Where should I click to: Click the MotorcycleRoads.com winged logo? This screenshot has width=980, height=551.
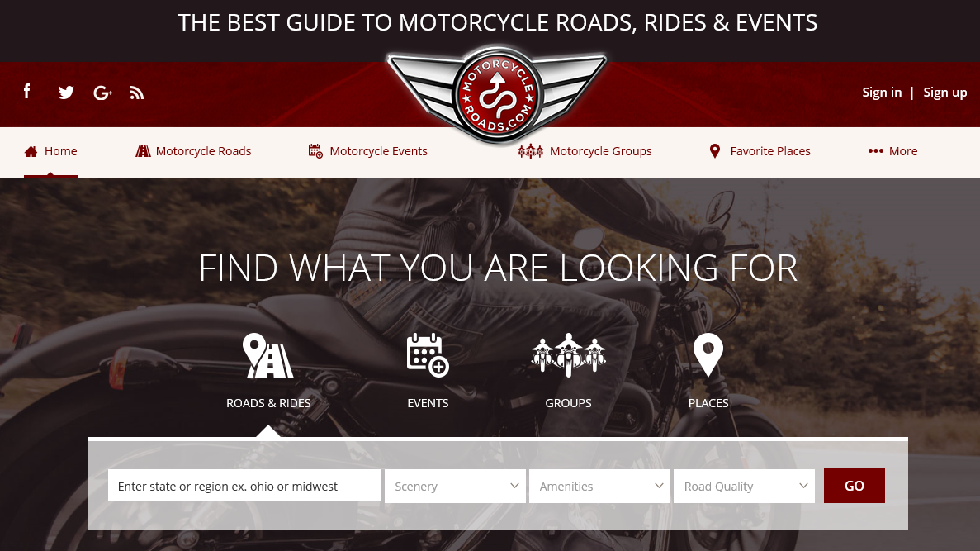click(x=497, y=94)
